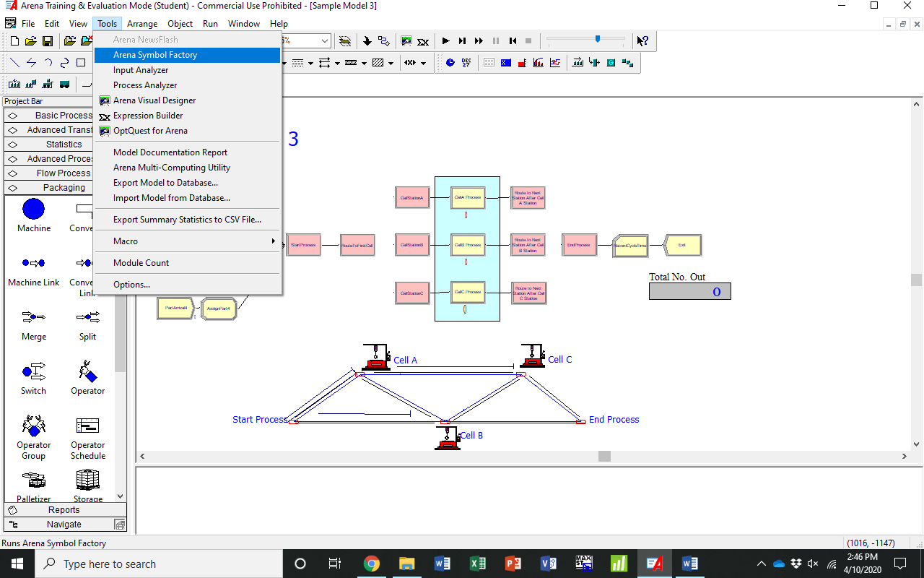Open Excel from the Windows taskbar
Screen dimensions: 924x578
pos(478,564)
